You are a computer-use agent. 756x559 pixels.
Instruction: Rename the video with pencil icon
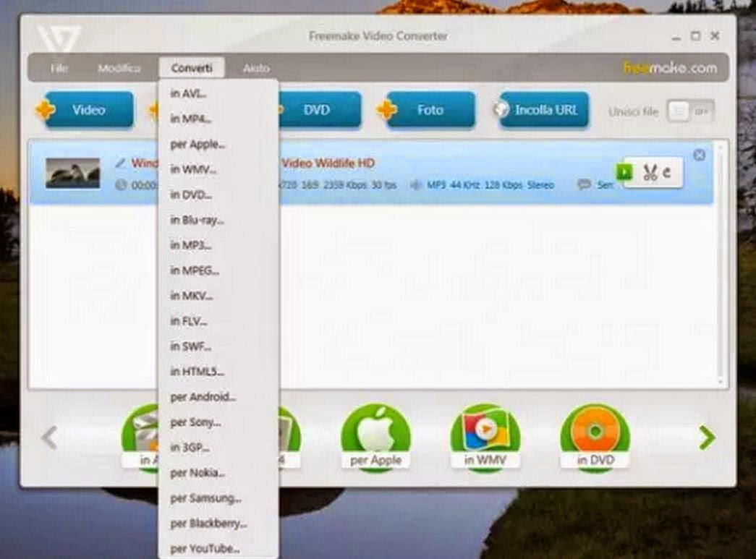[121, 163]
